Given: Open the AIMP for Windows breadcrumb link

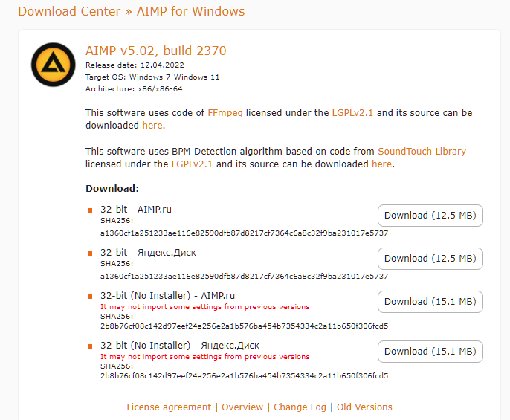Looking at the screenshot, I should [x=190, y=11].
